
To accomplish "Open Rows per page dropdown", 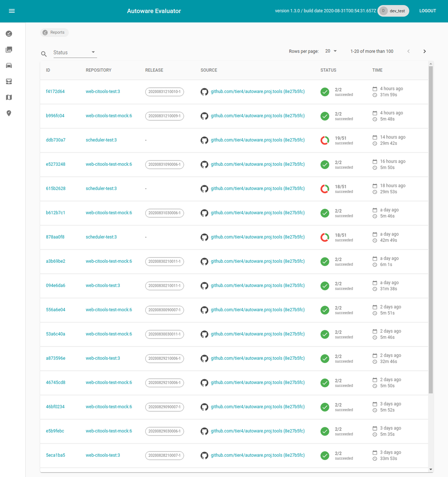I will (331, 51).
